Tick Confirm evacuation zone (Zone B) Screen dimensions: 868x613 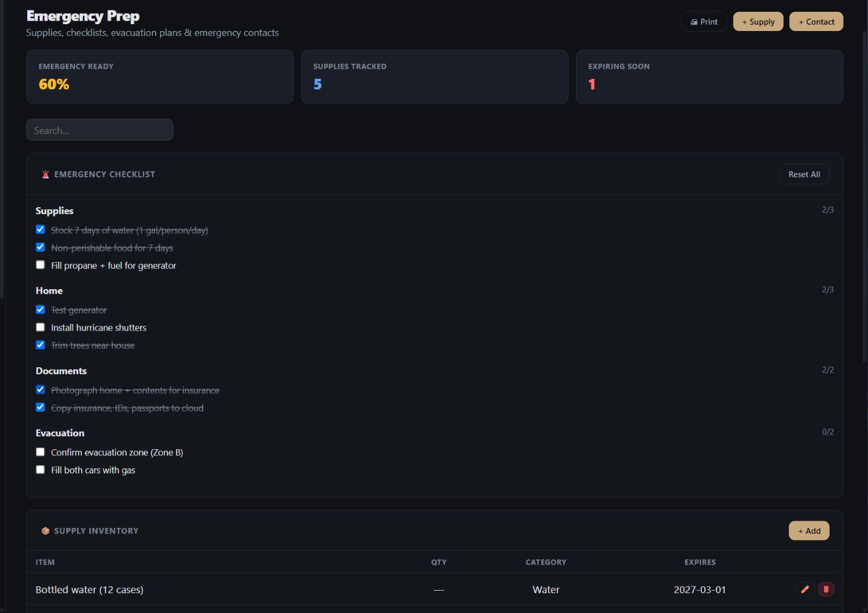point(40,452)
